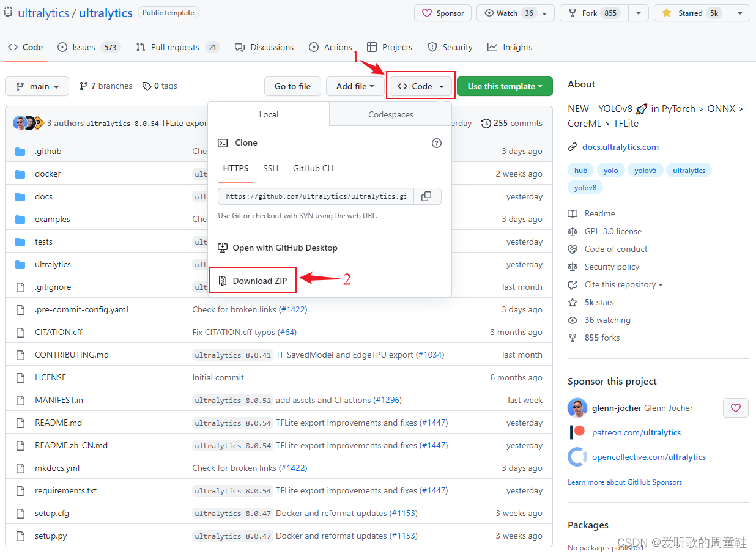
Task: Open the green Code dropdown button
Action: point(421,86)
